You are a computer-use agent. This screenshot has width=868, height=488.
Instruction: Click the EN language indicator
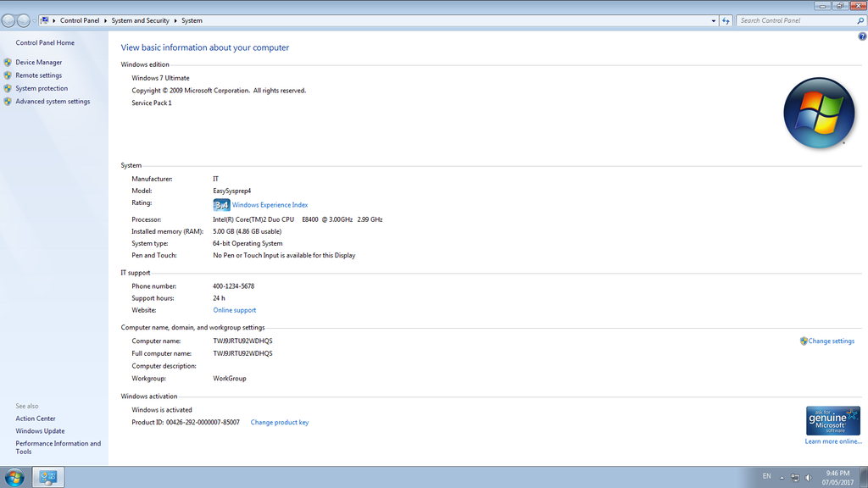tap(766, 476)
